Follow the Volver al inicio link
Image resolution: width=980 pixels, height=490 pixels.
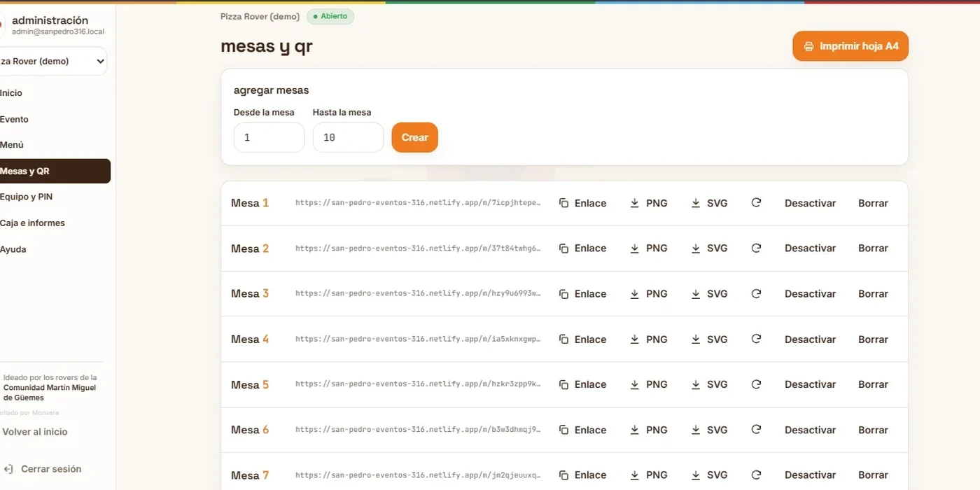pyautogui.click(x=35, y=432)
